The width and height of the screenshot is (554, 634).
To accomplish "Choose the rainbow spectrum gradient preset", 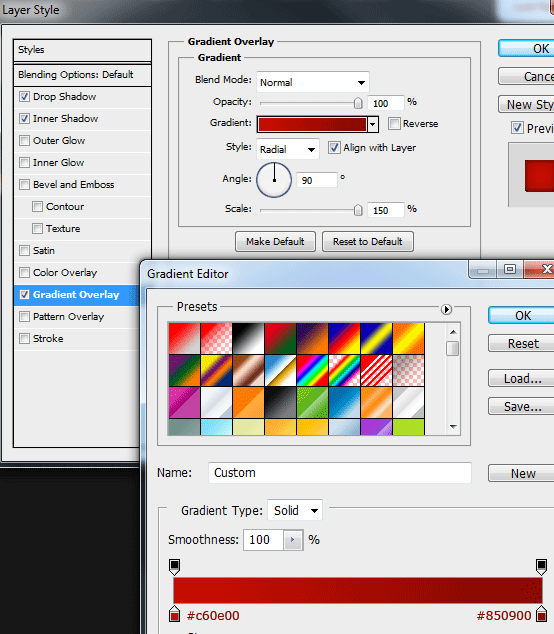I will coord(312,370).
